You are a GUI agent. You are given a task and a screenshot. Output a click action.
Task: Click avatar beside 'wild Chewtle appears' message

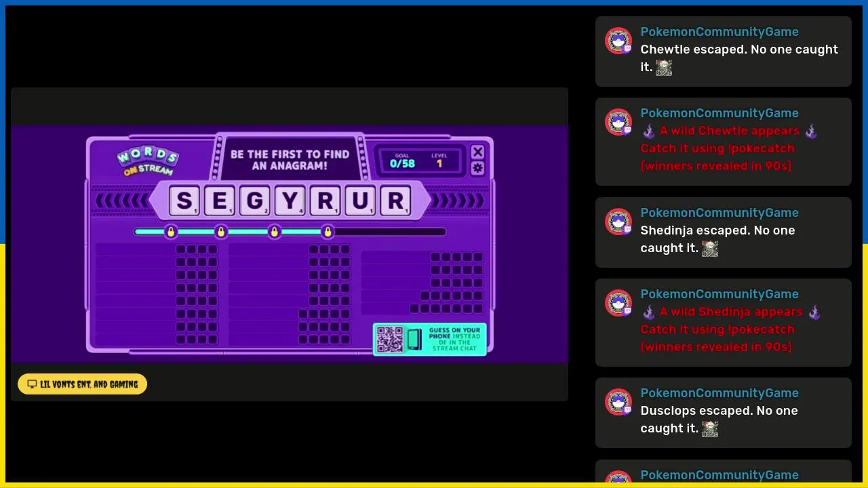(618, 123)
